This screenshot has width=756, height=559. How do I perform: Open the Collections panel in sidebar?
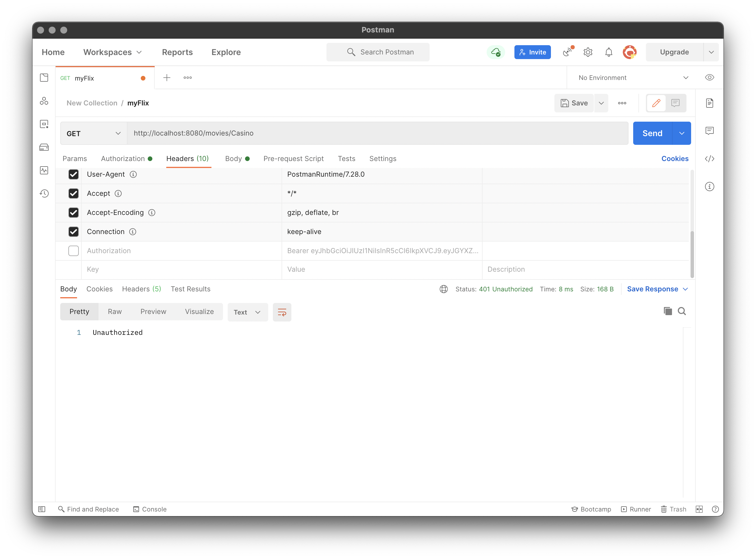pyautogui.click(x=44, y=78)
